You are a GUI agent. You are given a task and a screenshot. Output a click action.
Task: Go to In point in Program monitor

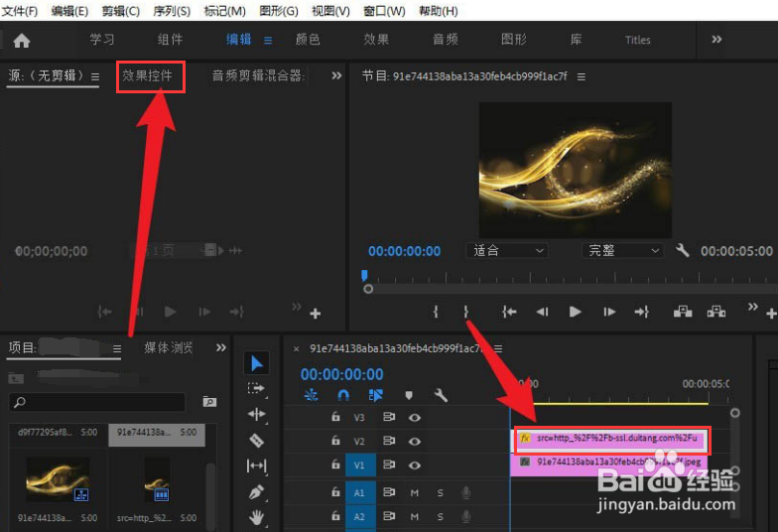coord(509,312)
